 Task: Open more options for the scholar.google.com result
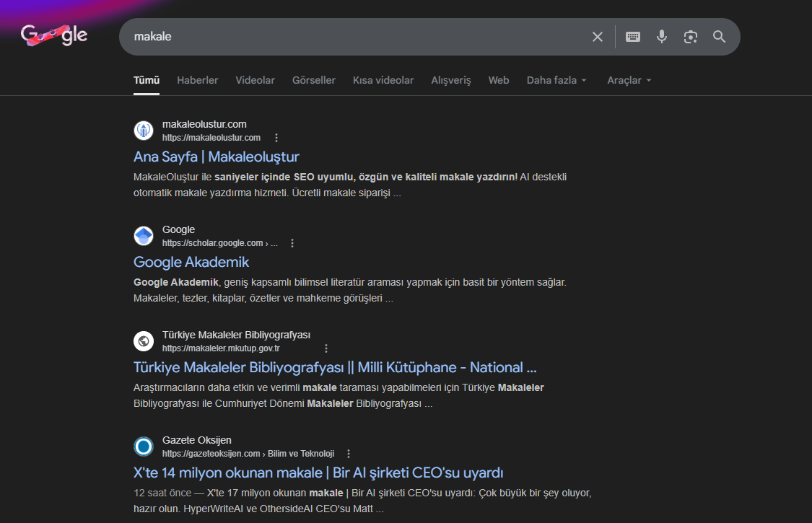[x=292, y=243]
